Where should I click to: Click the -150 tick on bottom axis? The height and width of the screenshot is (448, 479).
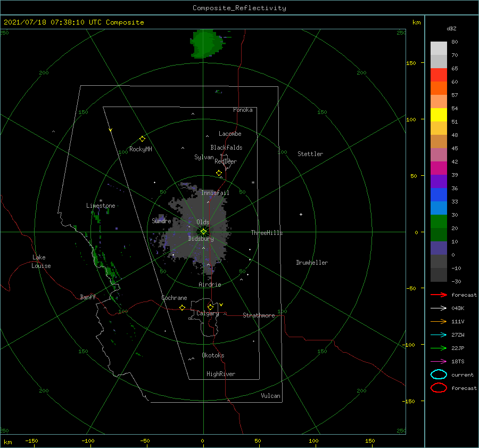(x=31, y=441)
